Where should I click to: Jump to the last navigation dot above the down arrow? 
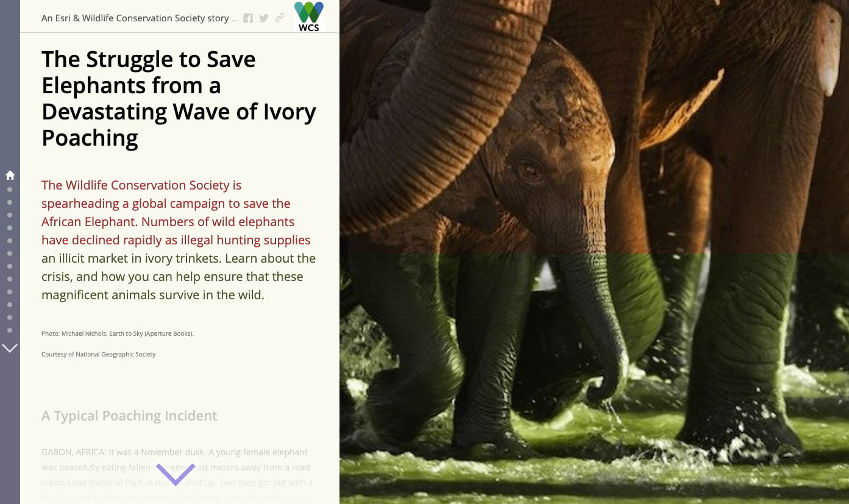[x=10, y=330]
